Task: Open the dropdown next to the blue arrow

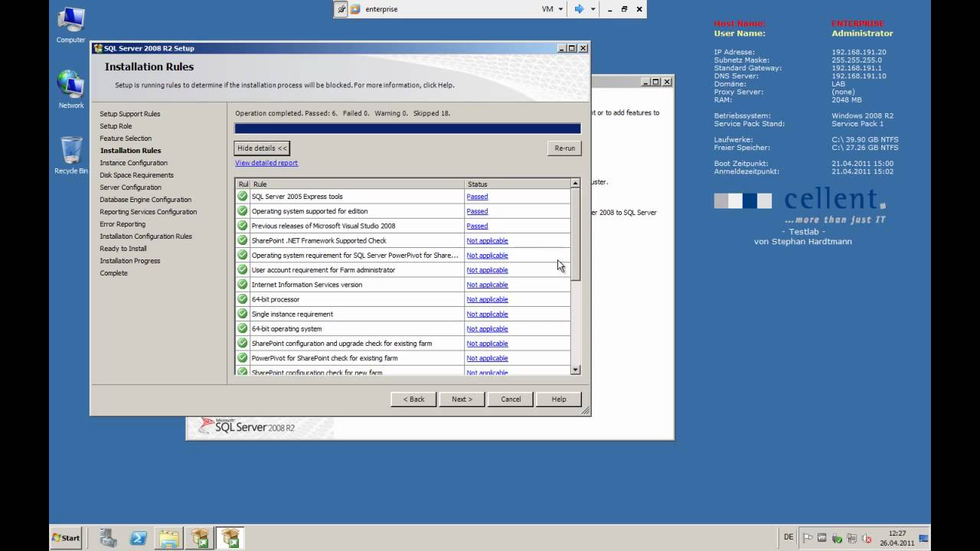Action: (593, 9)
